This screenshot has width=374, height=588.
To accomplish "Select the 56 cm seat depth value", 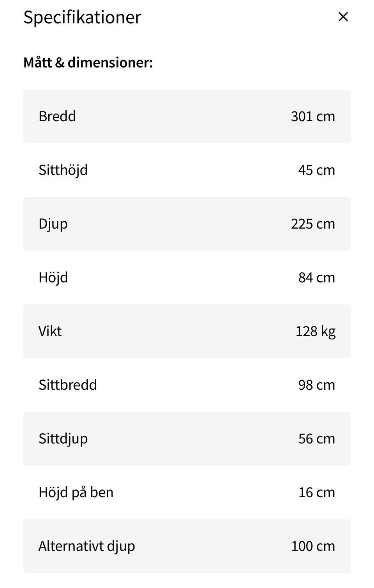I will click(316, 438).
